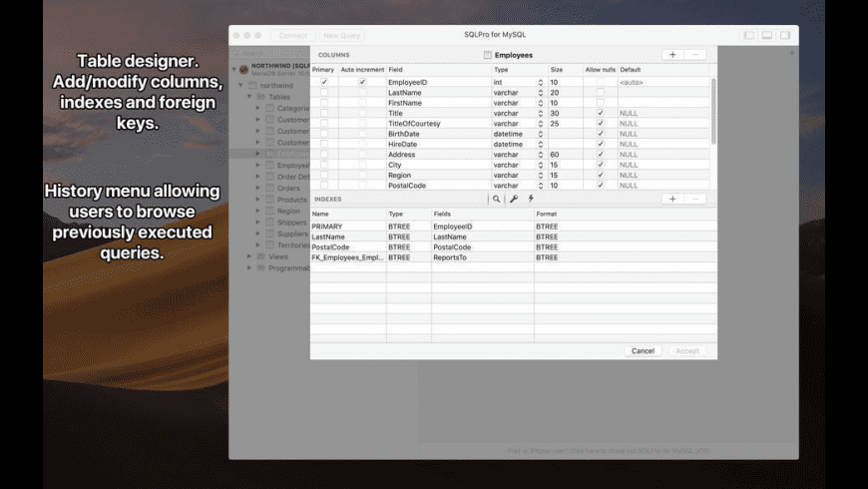This screenshot has width=868, height=489.
Task: Uncheck Allow nulls for BirthDate row
Action: pyautogui.click(x=600, y=134)
